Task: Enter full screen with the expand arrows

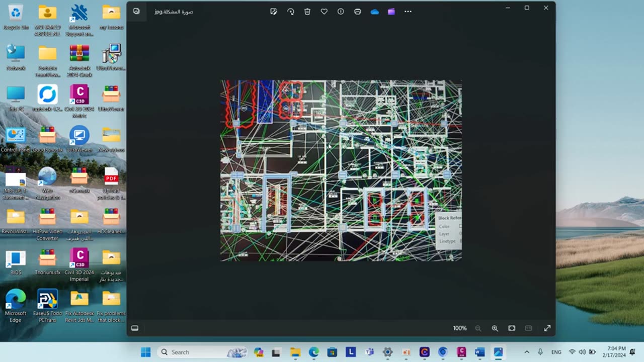Action: [547, 328]
